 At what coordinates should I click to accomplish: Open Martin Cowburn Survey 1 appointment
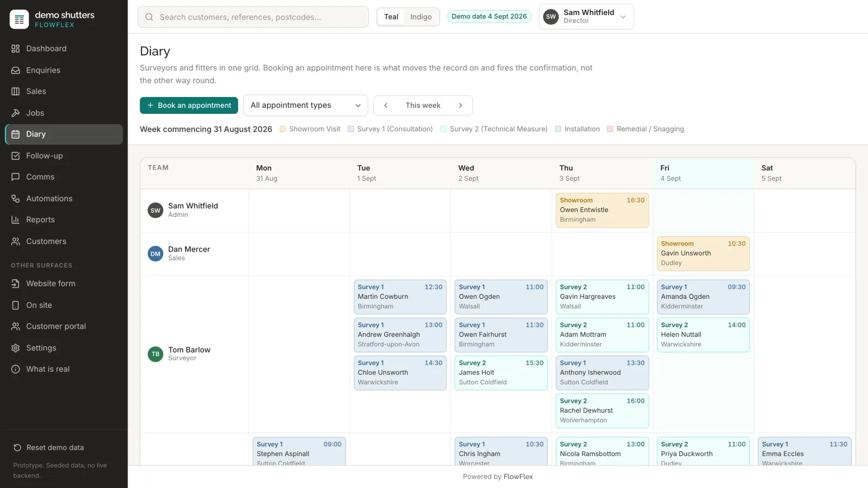coord(400,297)
